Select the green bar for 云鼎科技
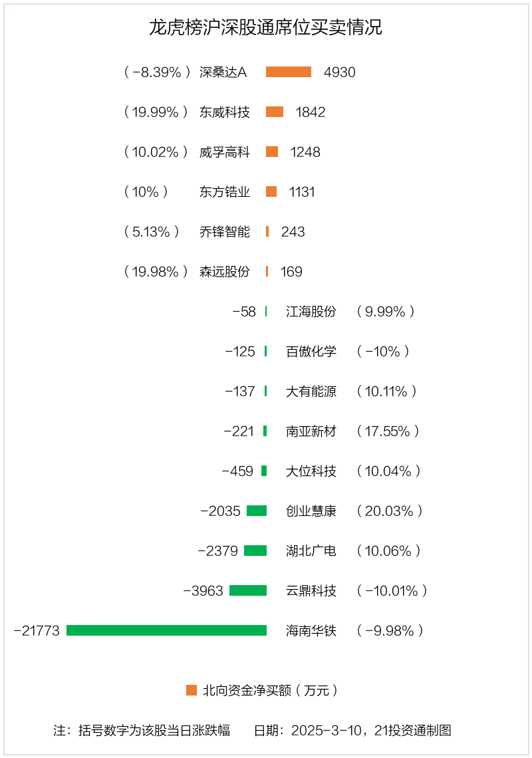The width and height of the screenshot is (532, 758). [248, 590]
